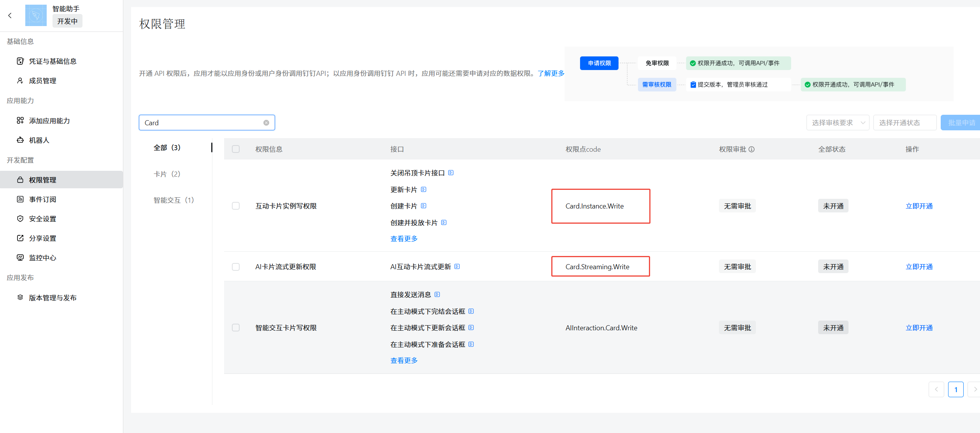The image size is (980, 433).
Task: Open the 了解更多 link
Action: [x=551, y=73]
